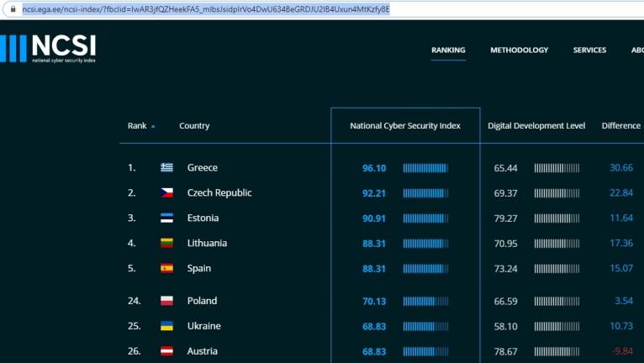Click the NCSI logo
This screenshot has height=363, width=644.
48,49
